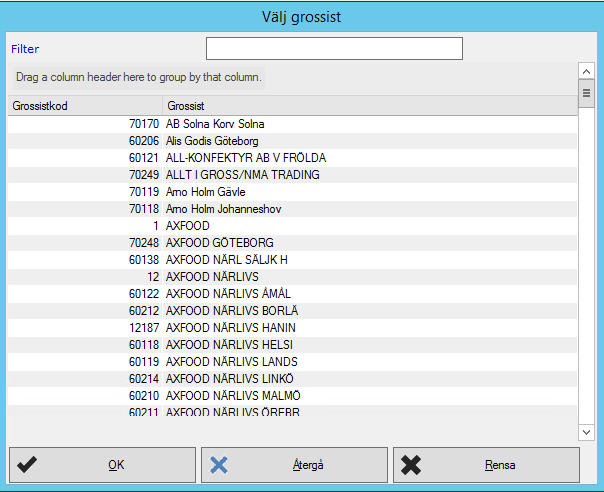Select AXFOOD NÄRLIVS row with code 12
This screenshot has height=492, width=604.
click(292, 277)
